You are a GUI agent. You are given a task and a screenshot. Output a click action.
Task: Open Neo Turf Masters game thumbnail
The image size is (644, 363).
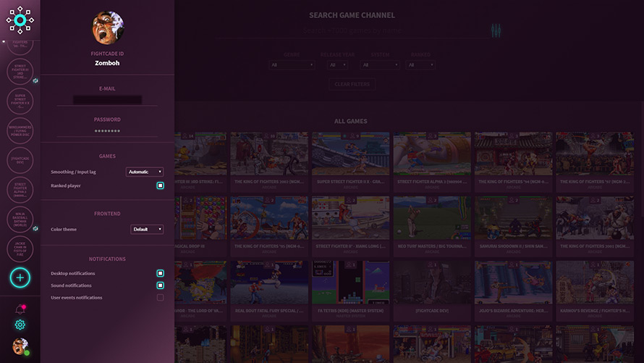pyautogui.click(x=432, y=218)
